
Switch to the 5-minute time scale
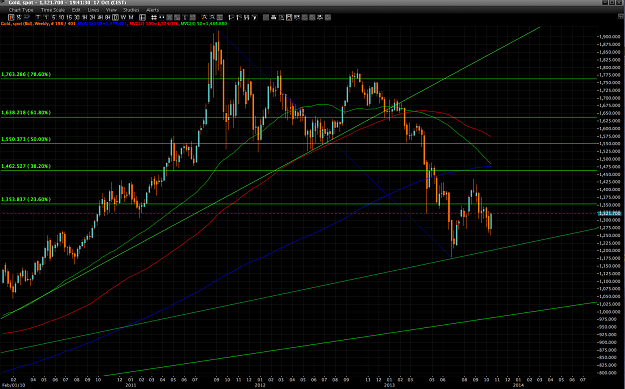coord(53,18)
